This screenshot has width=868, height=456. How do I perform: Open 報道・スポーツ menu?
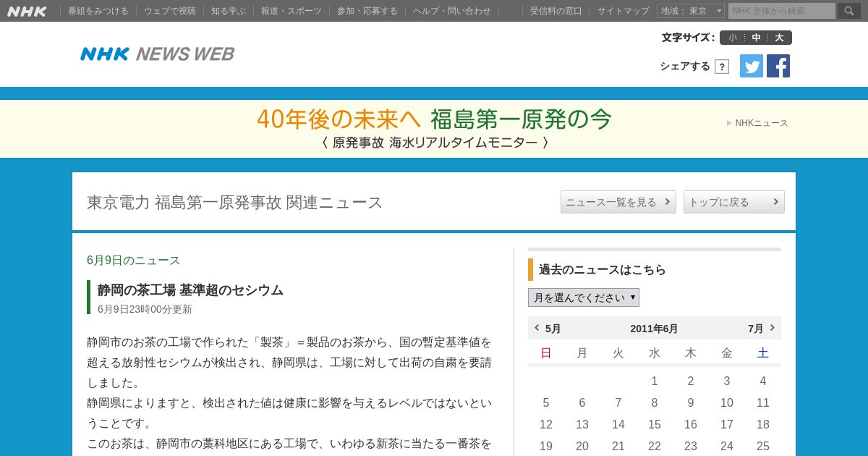tap(292, 11)
